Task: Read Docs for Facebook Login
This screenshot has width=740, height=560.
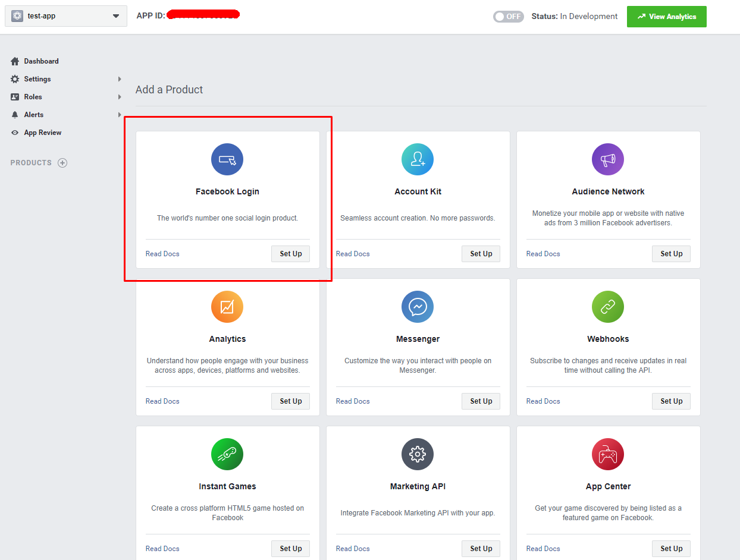Action: [162, 254]
